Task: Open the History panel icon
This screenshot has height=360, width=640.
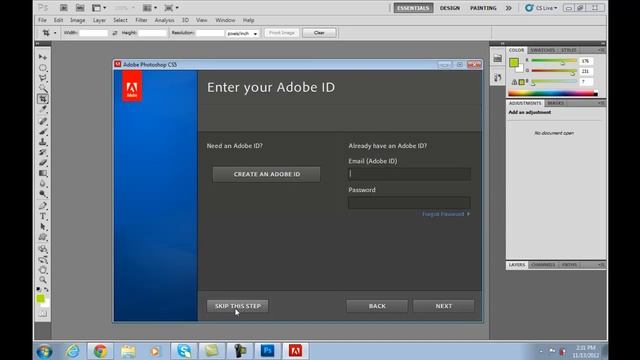Action: click(x=497, y=78)
